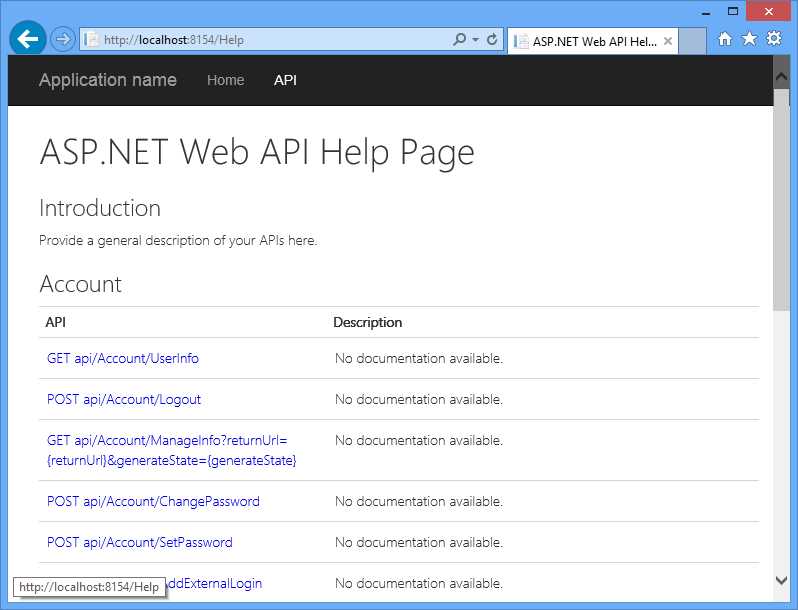Click the address bar URL field
The height and width of the screenshot is (610, 798).
point(270,40)
